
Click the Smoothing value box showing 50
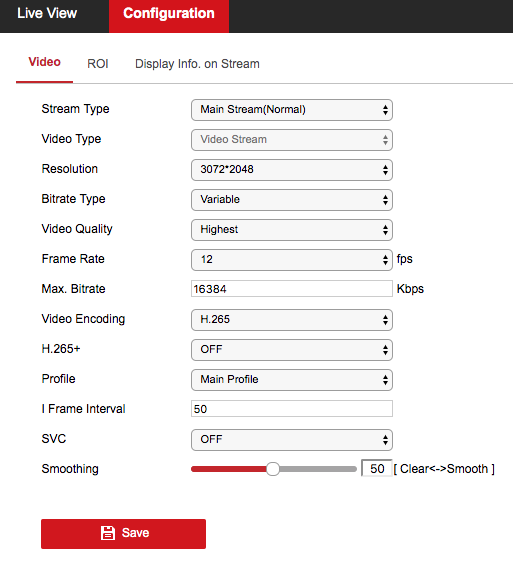tap(377, 468)
